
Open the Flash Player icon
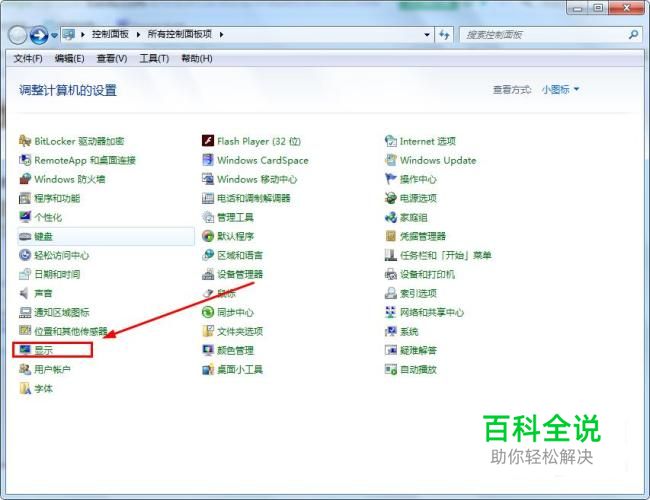point(208,141)
